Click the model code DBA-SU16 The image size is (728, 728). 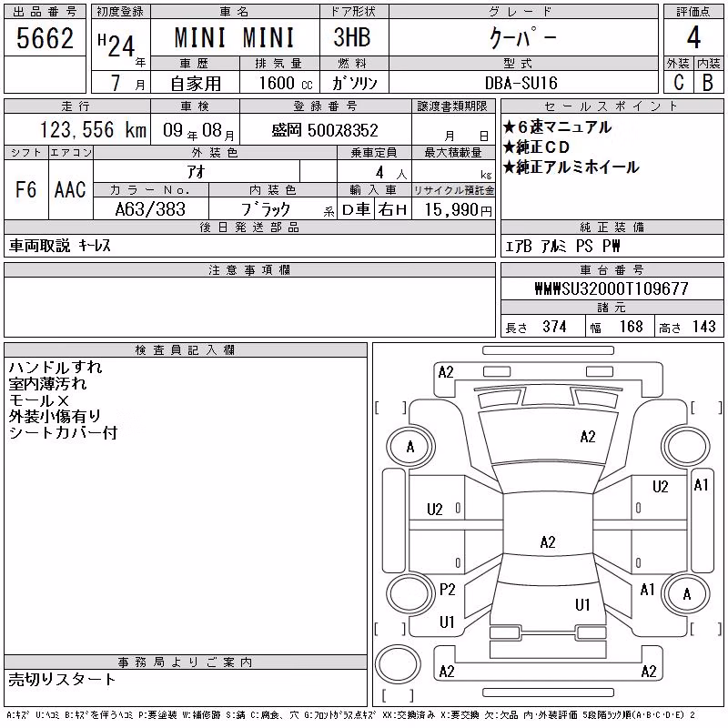(x=521, y=83)
